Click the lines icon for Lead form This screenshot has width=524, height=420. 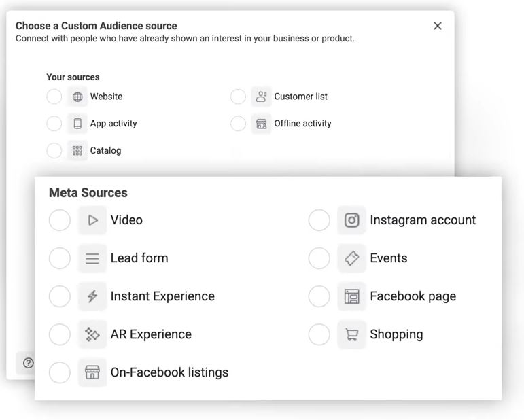tap(92, 258)
